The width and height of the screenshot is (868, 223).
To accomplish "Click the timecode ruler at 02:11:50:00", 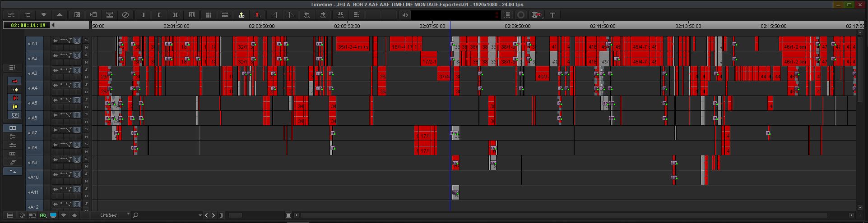I will pyautogui.click(x=602, y=26).
